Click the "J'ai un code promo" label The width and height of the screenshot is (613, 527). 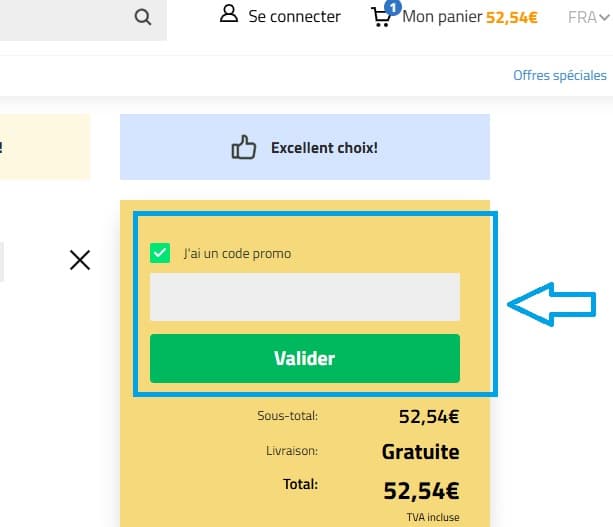click(x=237, y=254)
